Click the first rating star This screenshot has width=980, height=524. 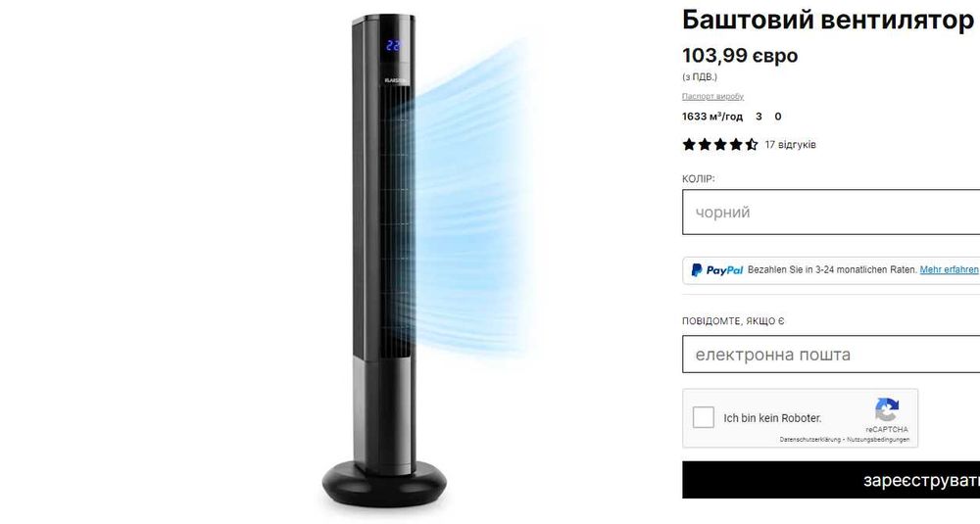point(689,144)
